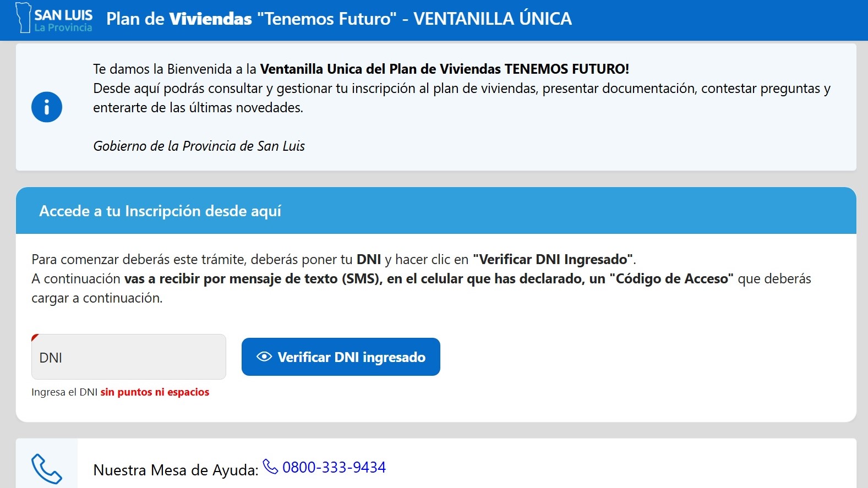Click the "Ingresa el DNI" helper text
868x488 pixels.
[x=64, y=392]
